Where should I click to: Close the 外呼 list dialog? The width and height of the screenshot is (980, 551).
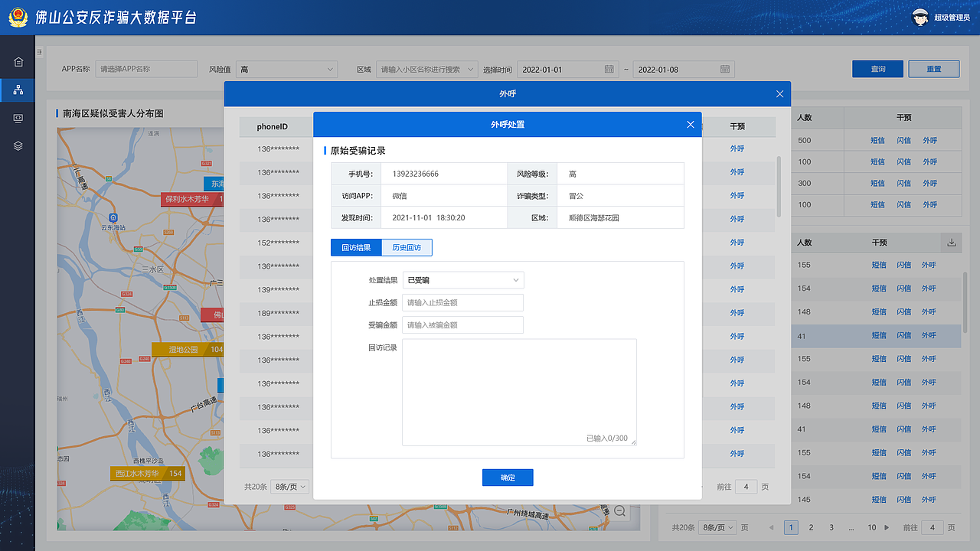tap(779, 94)
